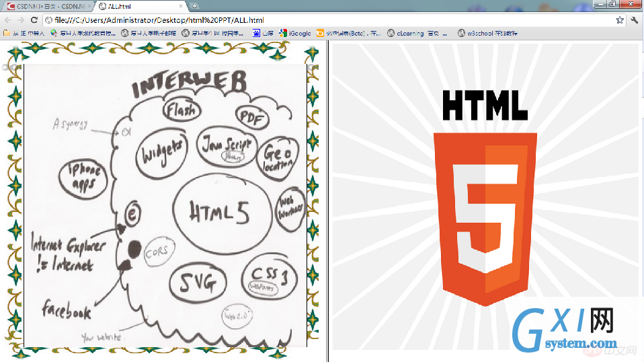Open the Chrome wrench settings menu
Image resolution: width=644 pixels, height=364 pixels.
(635, 20)
